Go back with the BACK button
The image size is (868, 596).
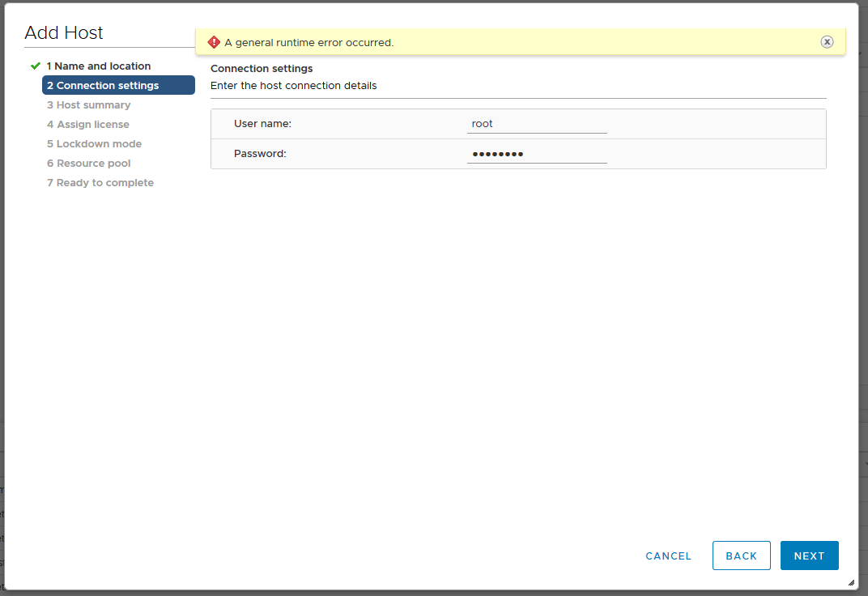(741, 556)
